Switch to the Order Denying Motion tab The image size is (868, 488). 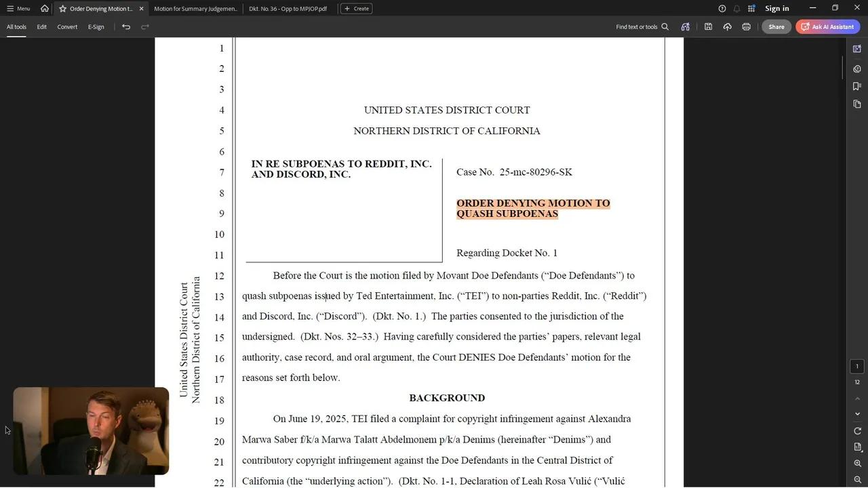(101, 9)
